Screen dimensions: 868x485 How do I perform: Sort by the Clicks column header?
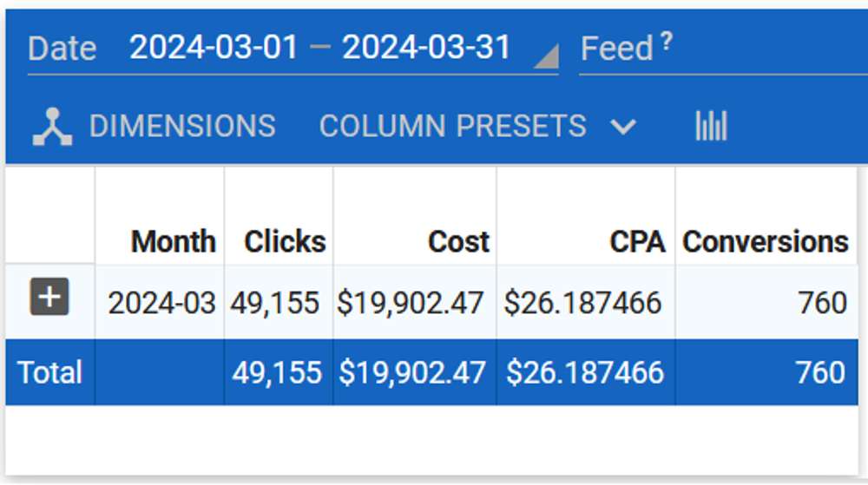pyautogui.click(x=285, y=241)
